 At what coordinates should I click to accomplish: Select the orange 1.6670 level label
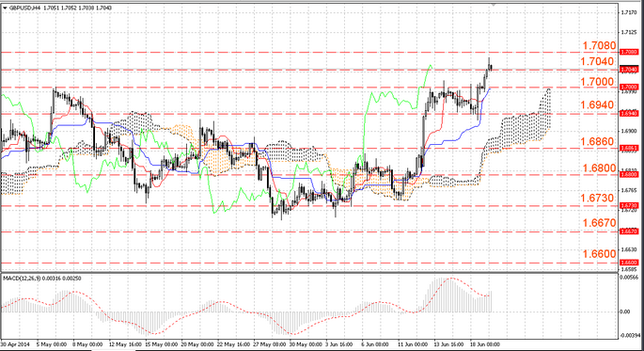click(x=599, y=223)
